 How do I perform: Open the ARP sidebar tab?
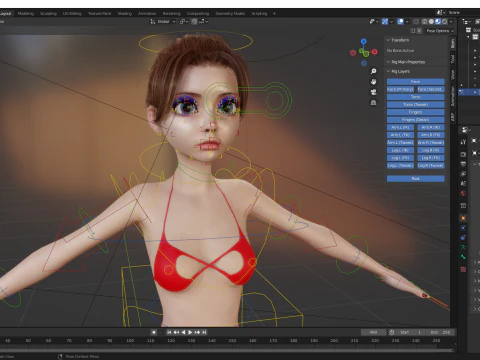[453, 117]
